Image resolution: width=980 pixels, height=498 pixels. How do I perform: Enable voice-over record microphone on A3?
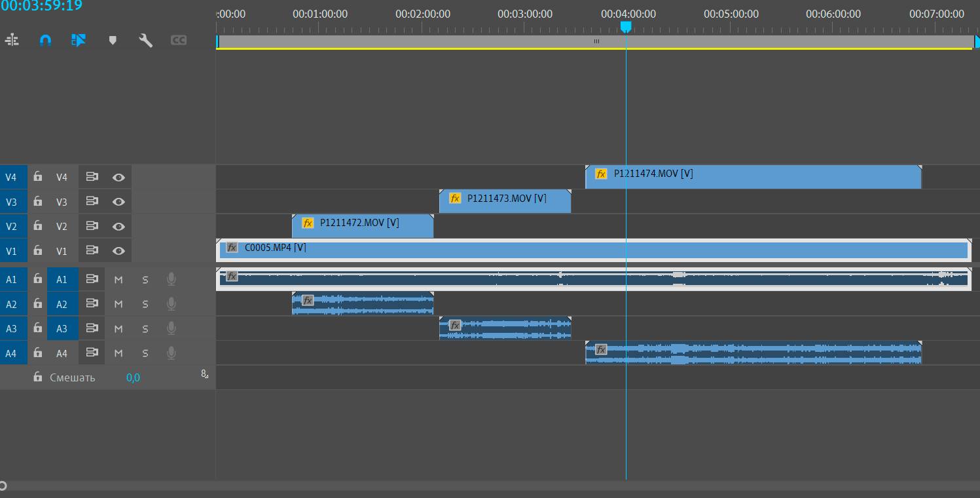[x=172, y=328]
